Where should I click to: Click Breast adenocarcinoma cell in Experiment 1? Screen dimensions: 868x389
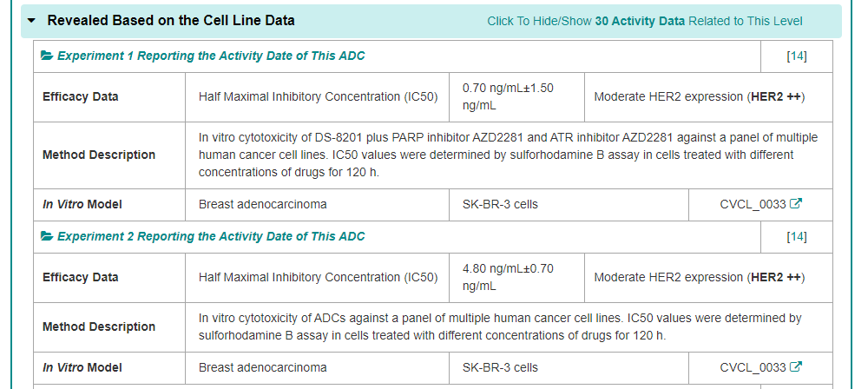click(x=262, y=205)
